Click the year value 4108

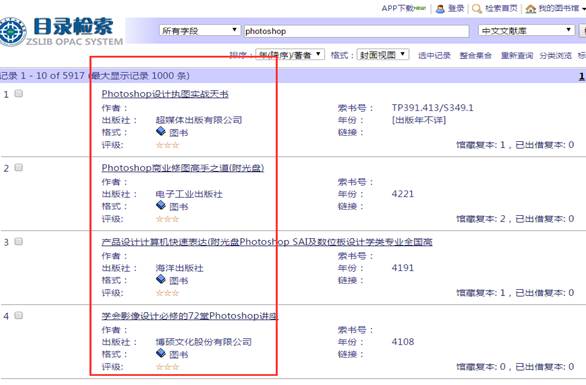403,342
